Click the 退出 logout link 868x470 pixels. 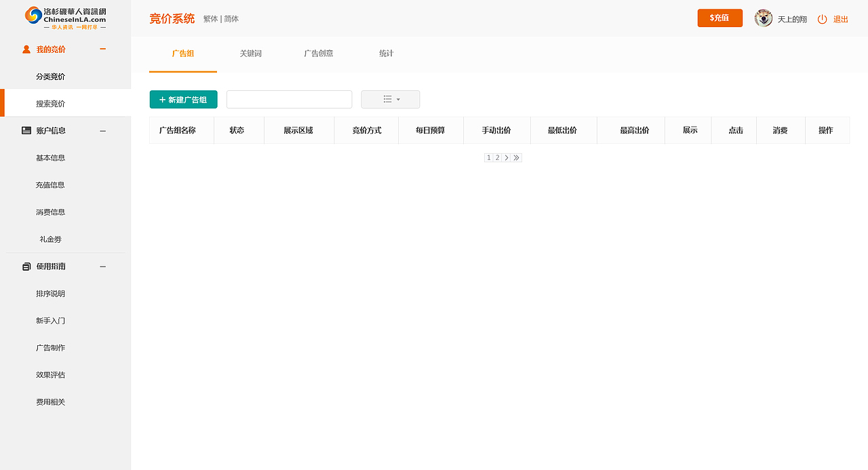pos(840,19)
